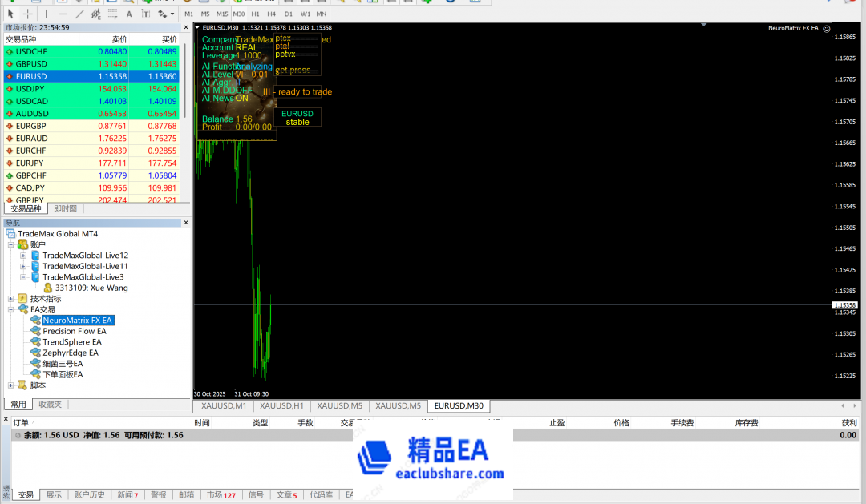Screen dimensions: 866x504
Task: Click the Precision Flow EA icon
Action: click(35, 331)
